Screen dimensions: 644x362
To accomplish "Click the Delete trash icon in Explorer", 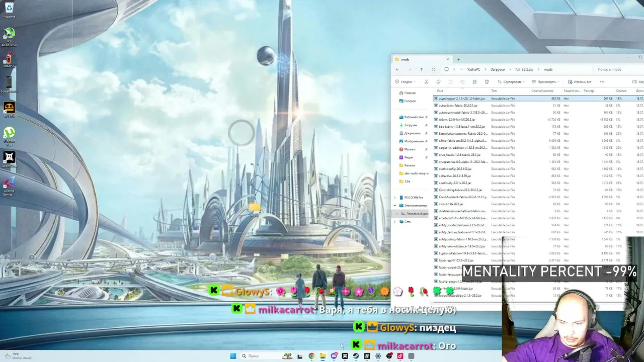I will (x=487, y=82).
